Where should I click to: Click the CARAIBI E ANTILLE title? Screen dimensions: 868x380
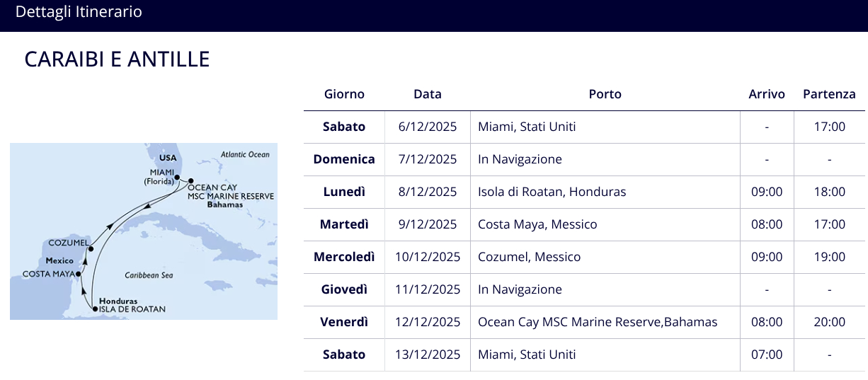[117, 59]
